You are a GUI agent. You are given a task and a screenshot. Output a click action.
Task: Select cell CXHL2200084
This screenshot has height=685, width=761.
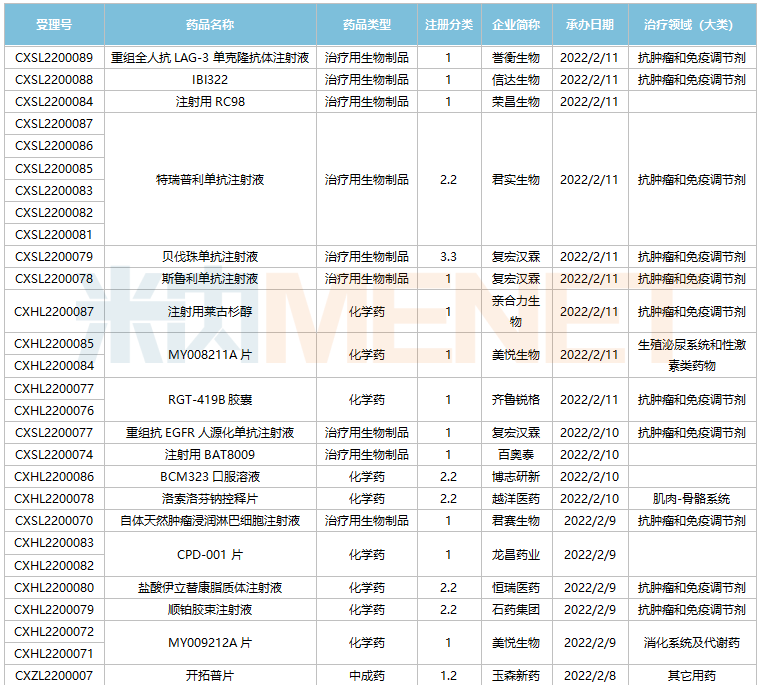coord(54,366)
